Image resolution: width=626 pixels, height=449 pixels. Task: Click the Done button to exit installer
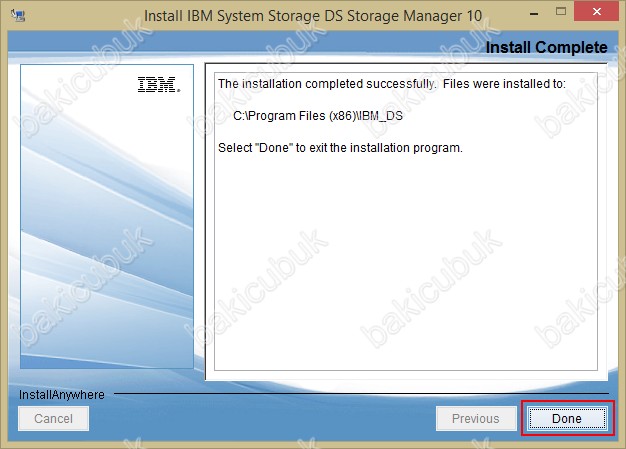click(x=567, y=418)
